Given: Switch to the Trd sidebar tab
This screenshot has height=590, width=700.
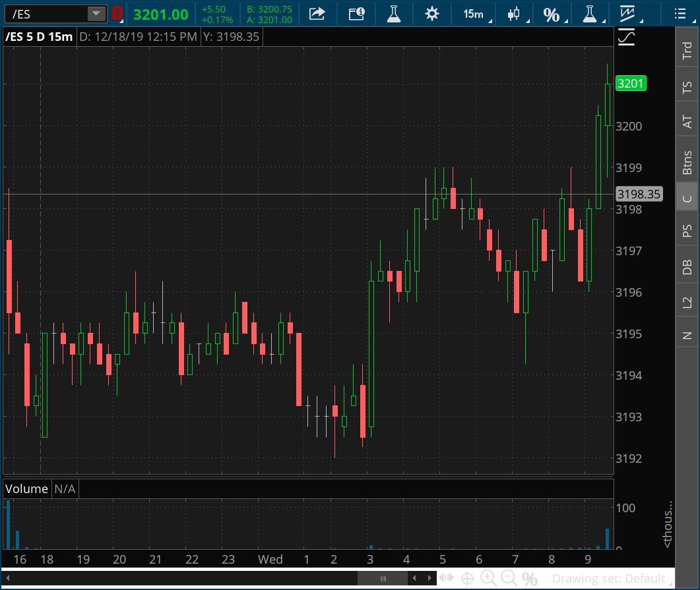Looking at the screenshot, I should (x=687, y=50).
